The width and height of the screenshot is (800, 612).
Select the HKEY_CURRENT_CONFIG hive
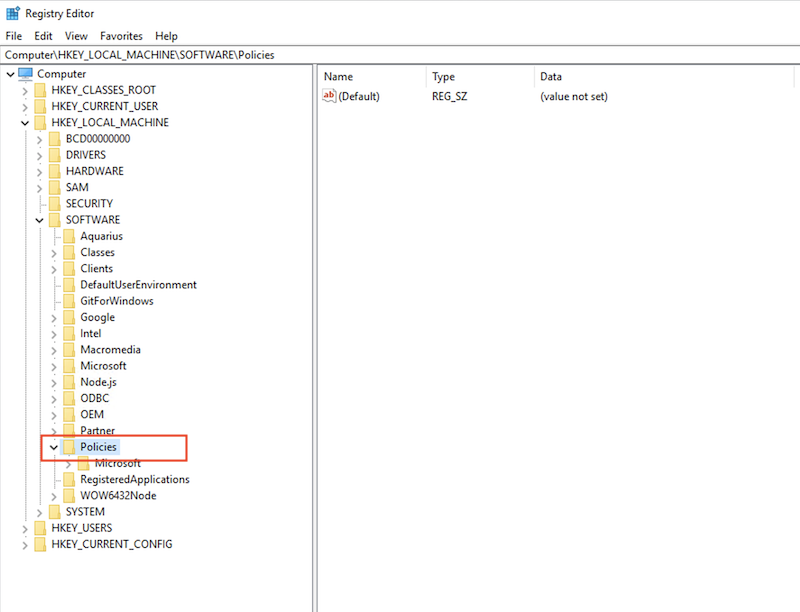tap(112, 545)
